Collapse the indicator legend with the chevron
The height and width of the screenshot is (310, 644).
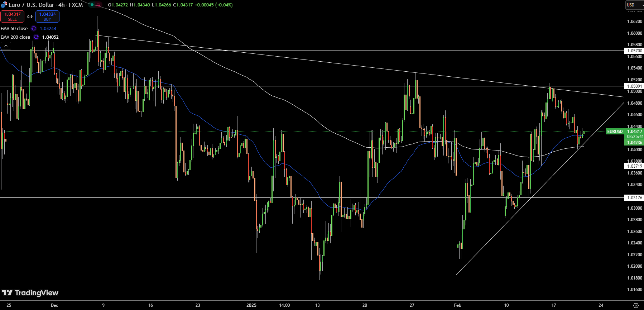pyautogui.click(x=6, y=46)
